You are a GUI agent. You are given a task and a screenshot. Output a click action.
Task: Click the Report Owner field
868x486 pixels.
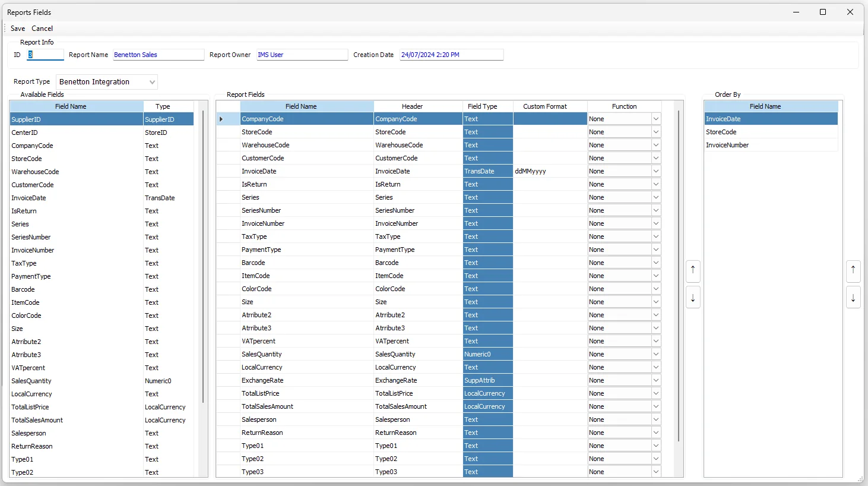coord(302,55)
